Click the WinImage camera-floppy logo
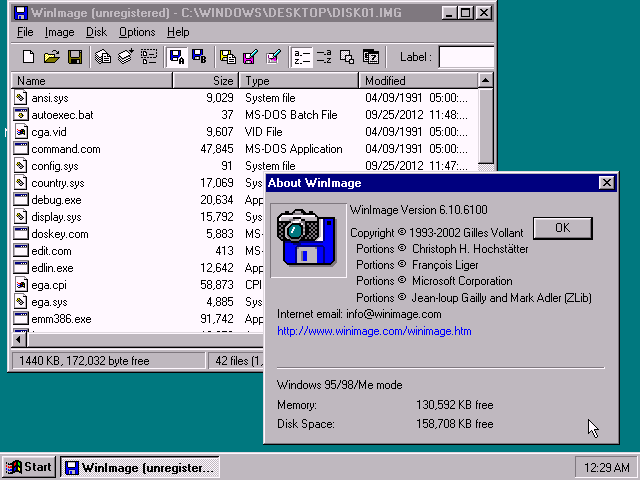Screen dimensions: 640x480 (307, 238)
